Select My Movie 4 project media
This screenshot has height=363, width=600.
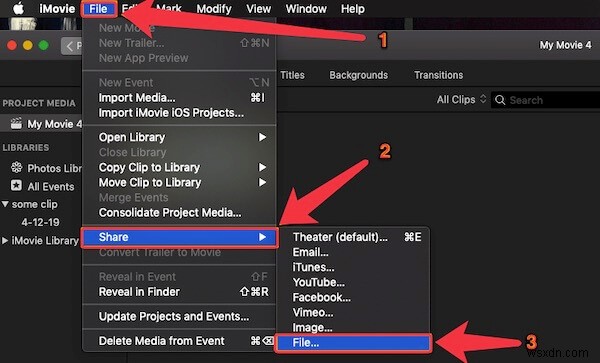click(x=41, y=124)
